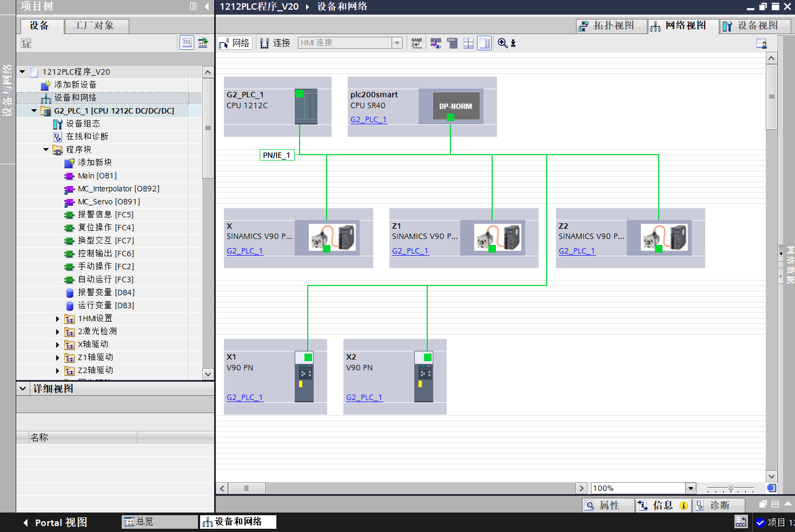Click the DP-NORM module of plc200smart
The height and width of the screenshot is (532, 795).
(455, 107)
